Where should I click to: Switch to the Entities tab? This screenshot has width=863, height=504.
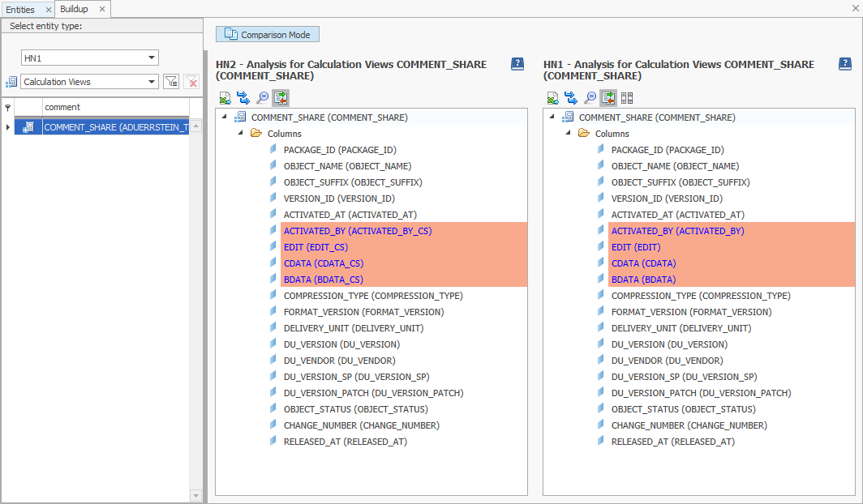click(x=20, y=10)
